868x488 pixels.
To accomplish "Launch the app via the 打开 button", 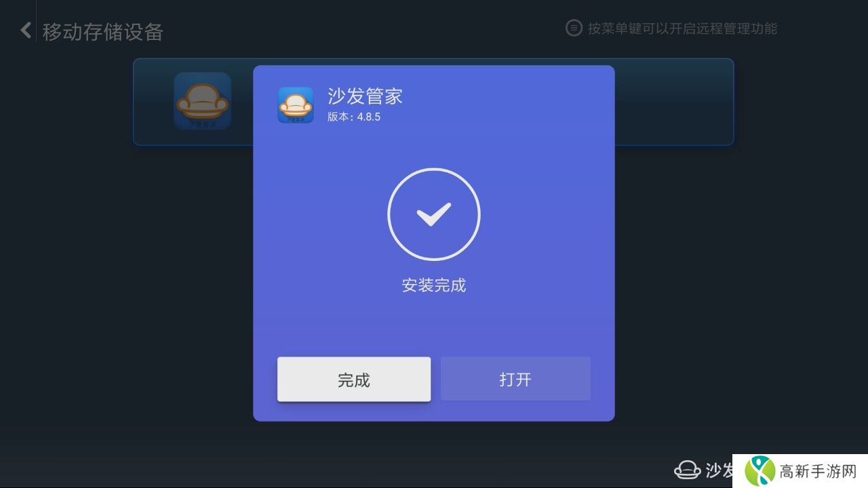I will click(x=515, y=379).
